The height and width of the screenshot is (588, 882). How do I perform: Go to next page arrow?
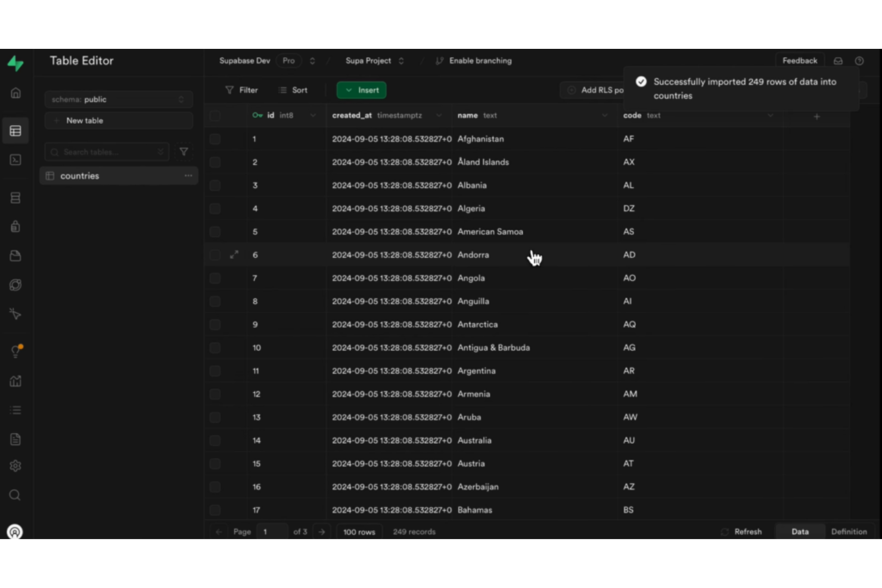tap(322, 531)
